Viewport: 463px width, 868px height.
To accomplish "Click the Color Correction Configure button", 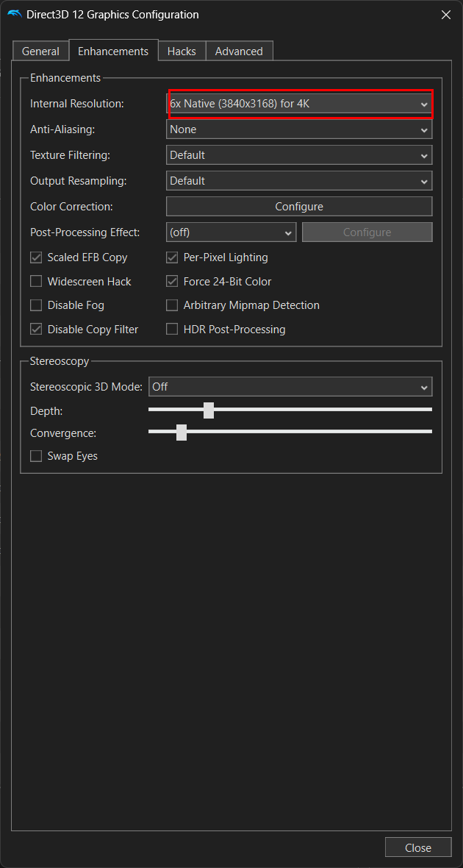I will 299,207.
